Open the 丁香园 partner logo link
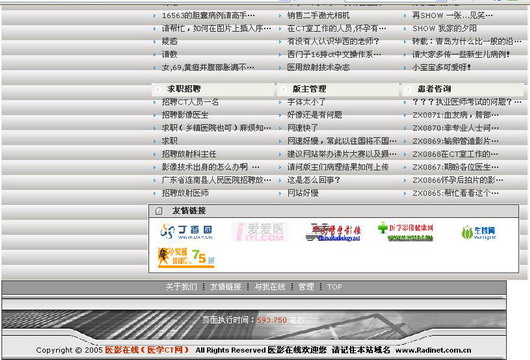Viewport: 530px width, 360px height. coord(186,232)
